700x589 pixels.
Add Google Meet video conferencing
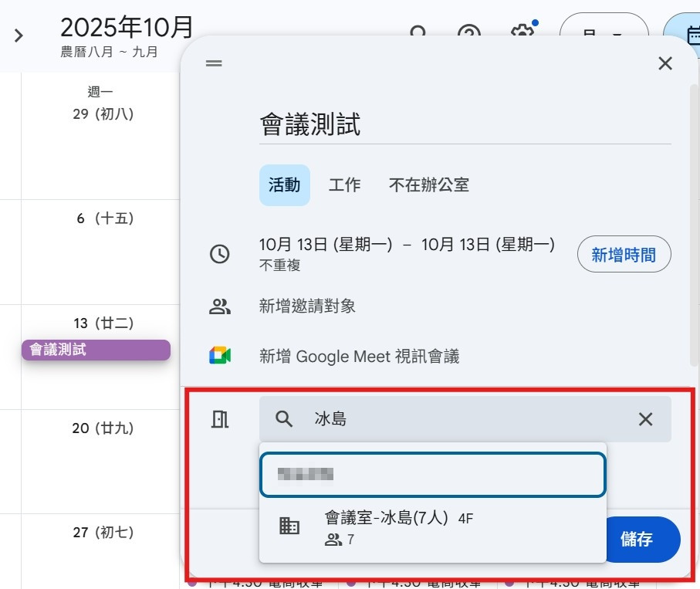pyautogui.click(x=360, y=357)
